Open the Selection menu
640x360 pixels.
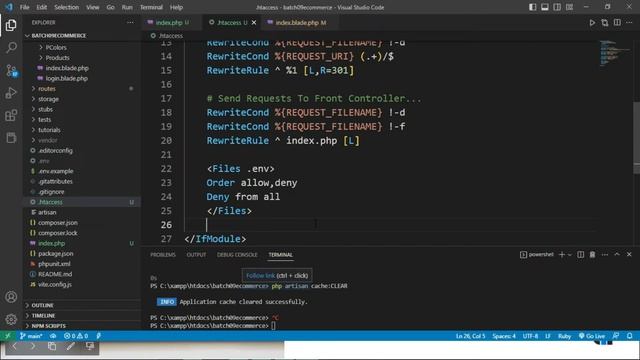pos(67,7)
